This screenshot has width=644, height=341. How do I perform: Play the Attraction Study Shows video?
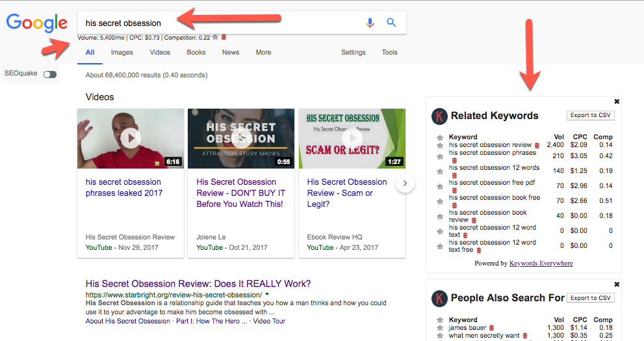coord(241,138)
